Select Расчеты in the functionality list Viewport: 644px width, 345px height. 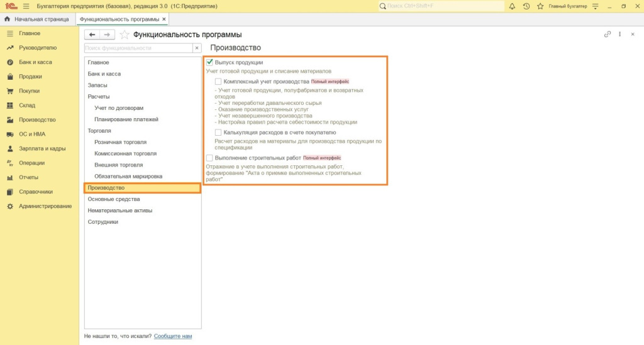[x=143, y=97]
